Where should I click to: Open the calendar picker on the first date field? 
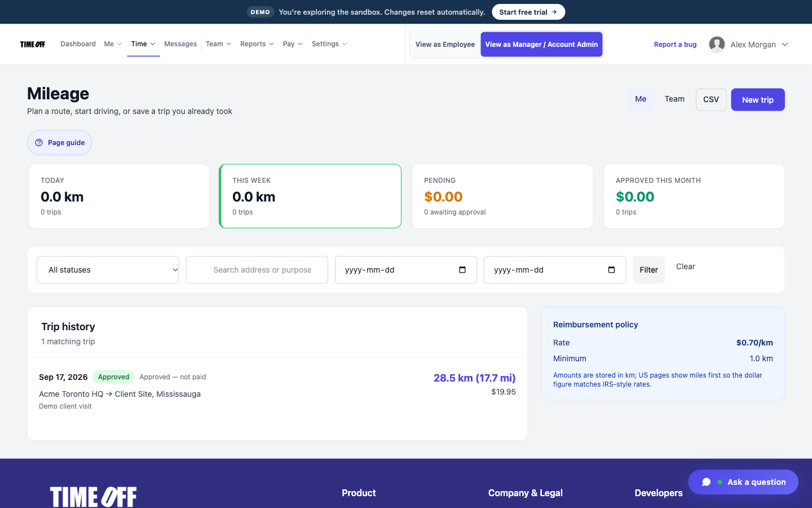(x=462, y=270)
